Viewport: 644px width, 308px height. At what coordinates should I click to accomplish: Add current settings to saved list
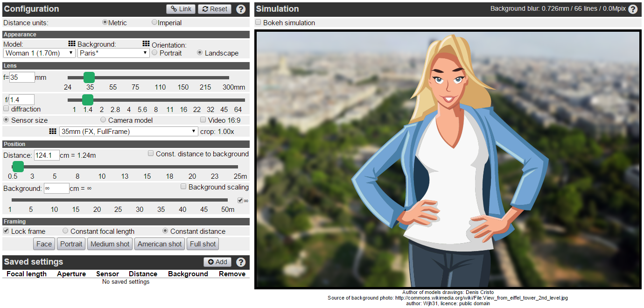[x=217, y=262]
